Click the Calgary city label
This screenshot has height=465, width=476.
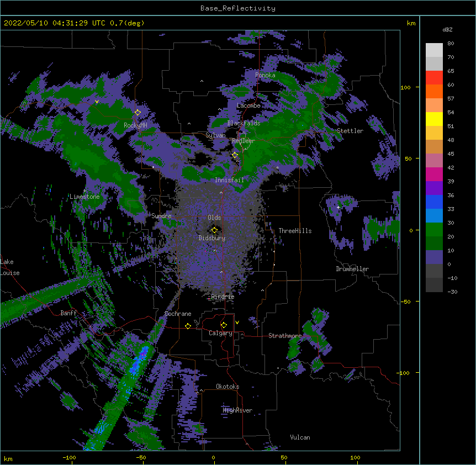[x=220, y=333]
